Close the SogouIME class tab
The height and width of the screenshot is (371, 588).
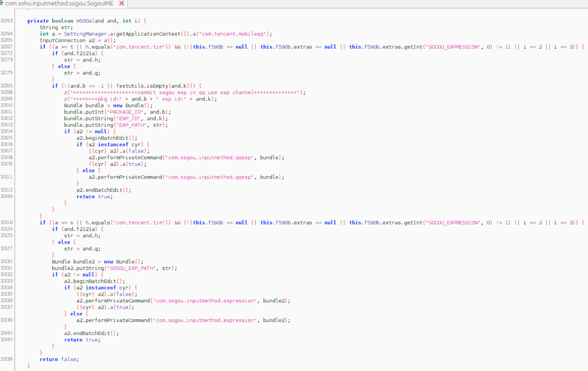(121, 3)
